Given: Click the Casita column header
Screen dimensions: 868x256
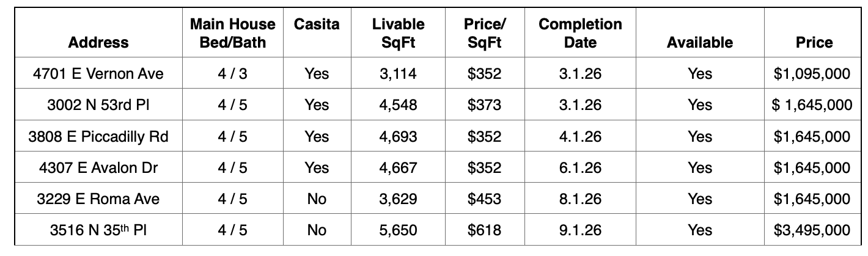Looking at the screenshot, I should (x=317, y=24).
